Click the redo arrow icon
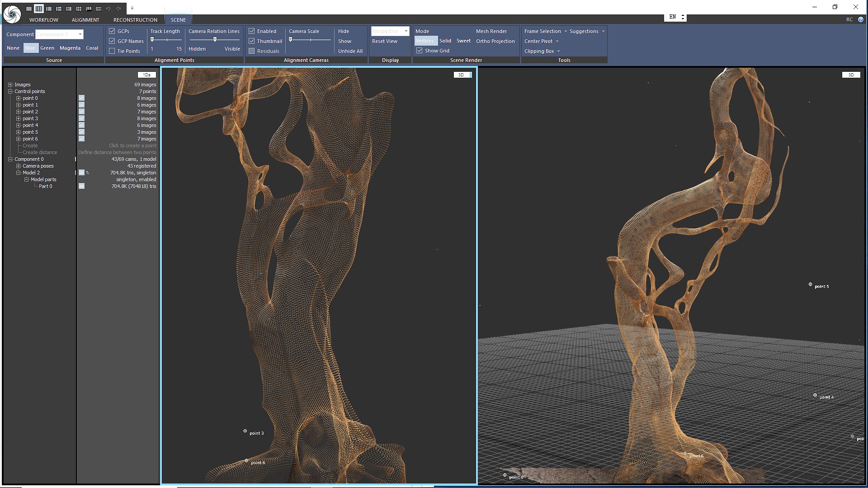This screenshot has width=868, height=488. [x=118, y=9]
